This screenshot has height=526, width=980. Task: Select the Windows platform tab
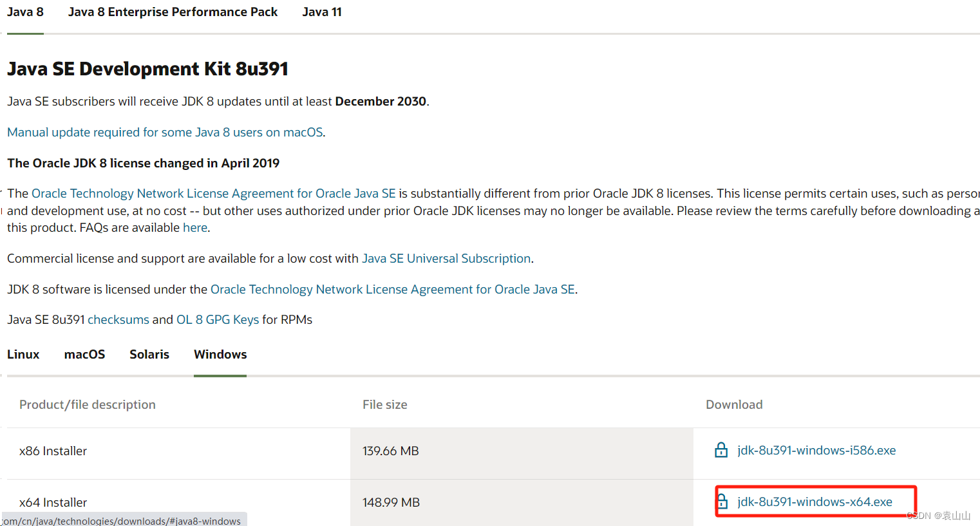(x=220, y=355)
